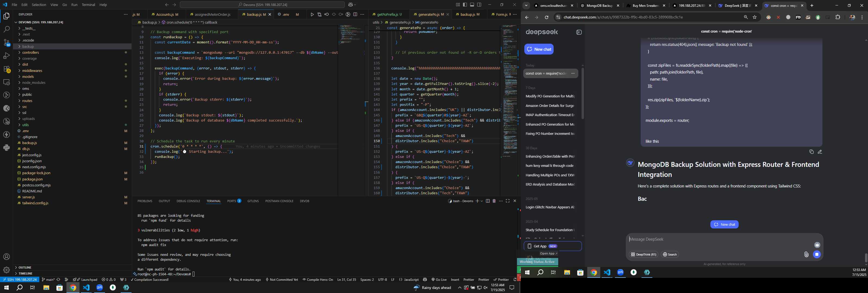Click Go Live in VS Code status bar
The width and height of the screenshot is (868, 293).
pyautogui.click(x=439, y=279)
